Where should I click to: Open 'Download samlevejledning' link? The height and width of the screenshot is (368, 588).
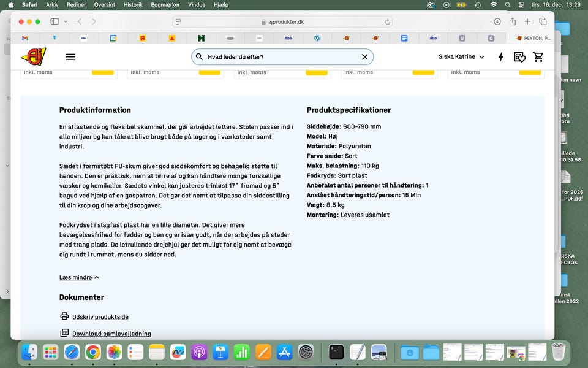(x=111, y=334)
